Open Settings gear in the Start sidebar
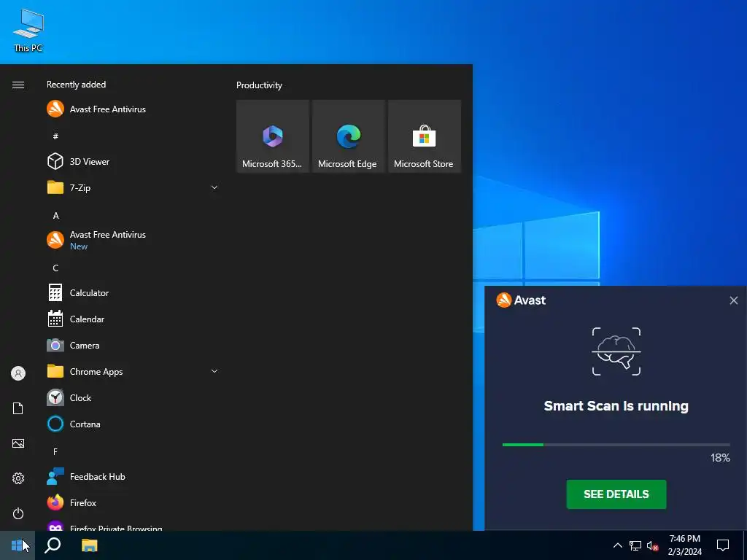Image resolution: width=747 pixels, height=560 pixels. (18, 478)
